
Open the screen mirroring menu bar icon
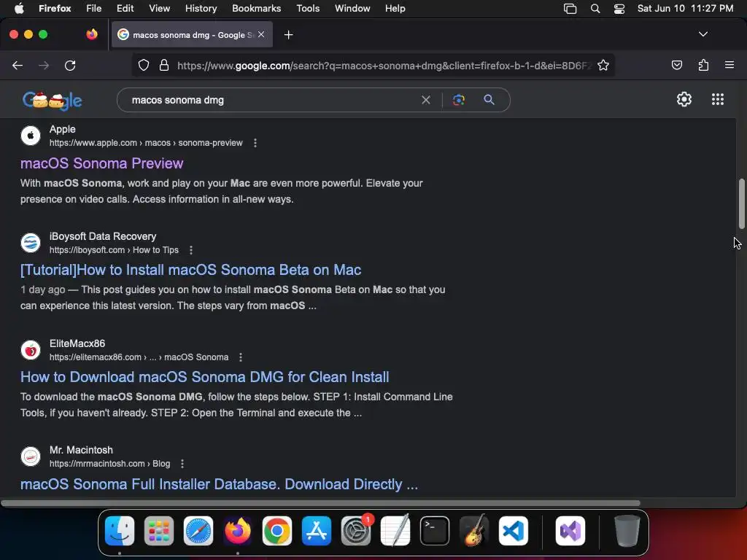point(570,9)
